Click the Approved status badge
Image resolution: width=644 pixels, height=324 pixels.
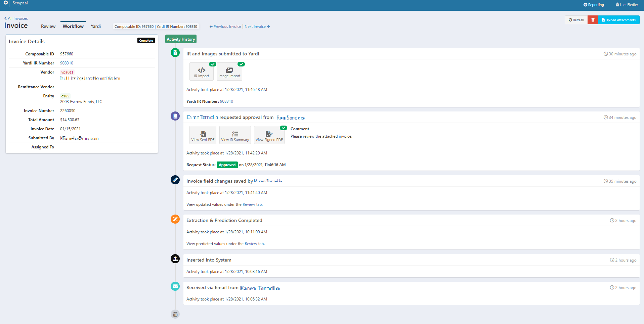[x=227, y=165]
